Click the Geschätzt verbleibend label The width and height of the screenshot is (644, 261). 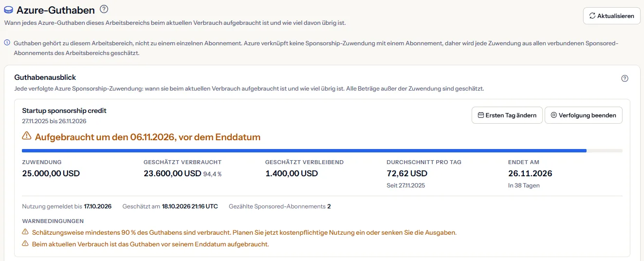tap(304, 162)
